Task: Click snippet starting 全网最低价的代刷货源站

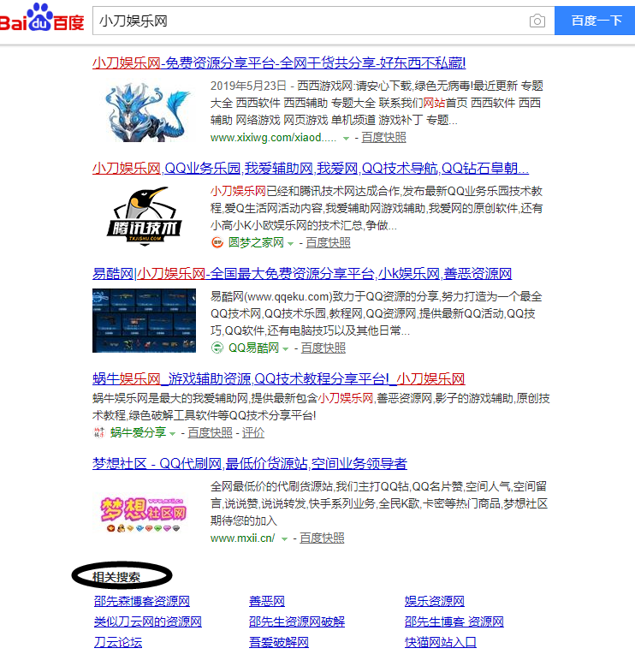Action: (379, 503)
